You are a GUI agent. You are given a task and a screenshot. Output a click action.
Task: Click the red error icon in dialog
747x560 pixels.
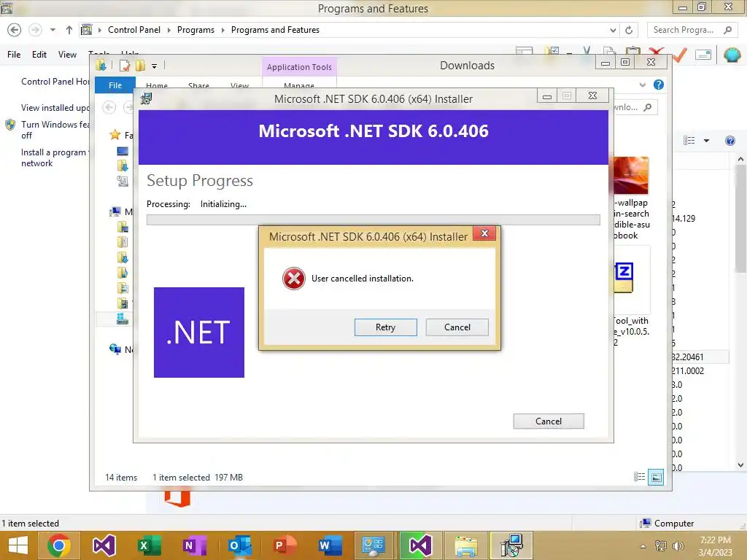294,279
